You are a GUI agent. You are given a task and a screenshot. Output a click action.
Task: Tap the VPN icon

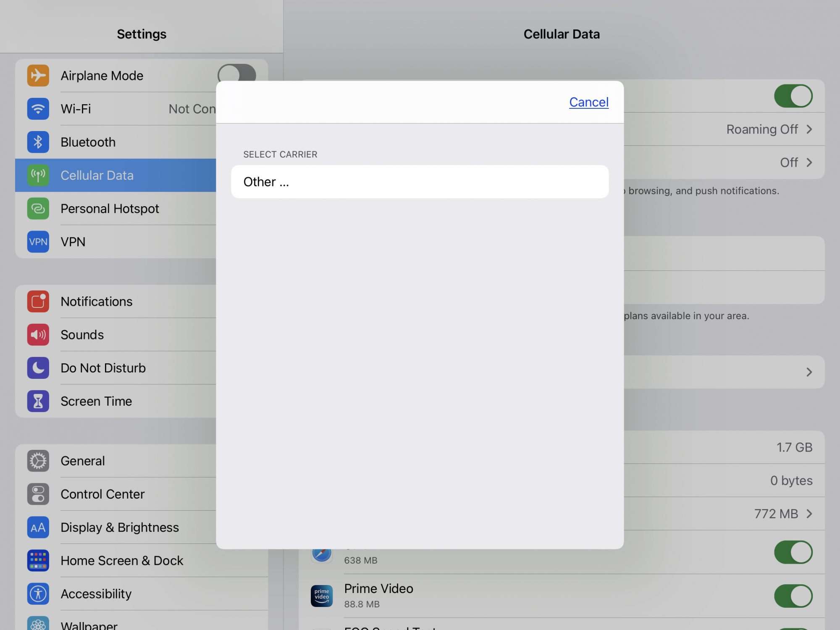tap(38, 242)
